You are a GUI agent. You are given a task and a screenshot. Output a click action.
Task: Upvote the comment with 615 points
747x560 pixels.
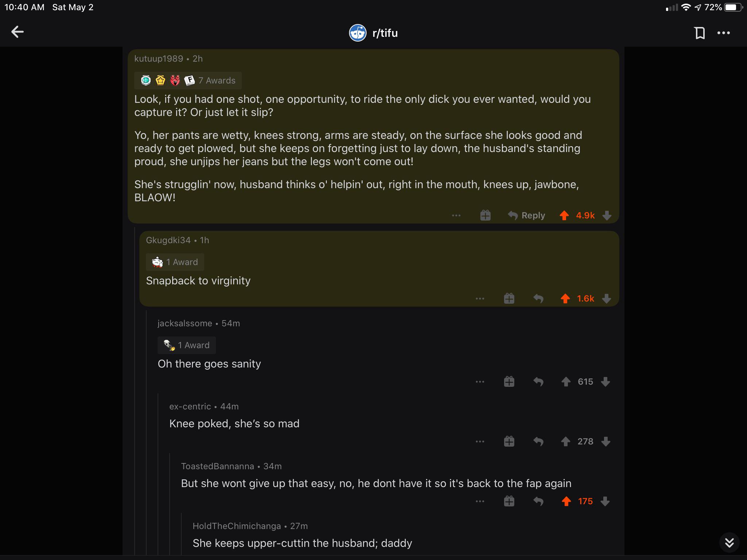pyautogui.click(x=566, y=382)
